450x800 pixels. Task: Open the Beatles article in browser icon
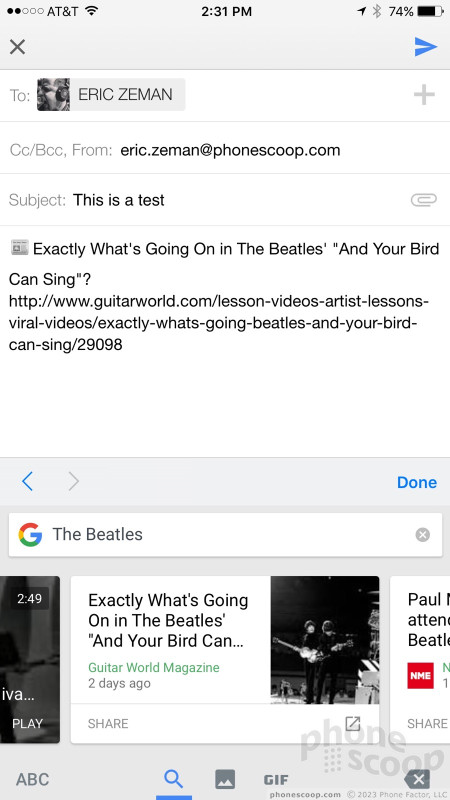[x=353, y=723]
